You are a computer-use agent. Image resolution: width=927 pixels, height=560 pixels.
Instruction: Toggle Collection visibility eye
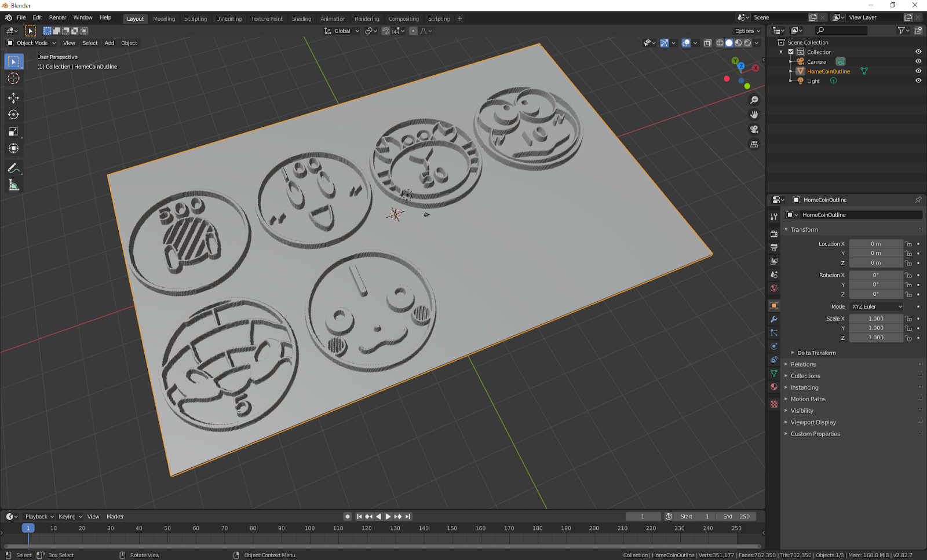click(918, 52)
